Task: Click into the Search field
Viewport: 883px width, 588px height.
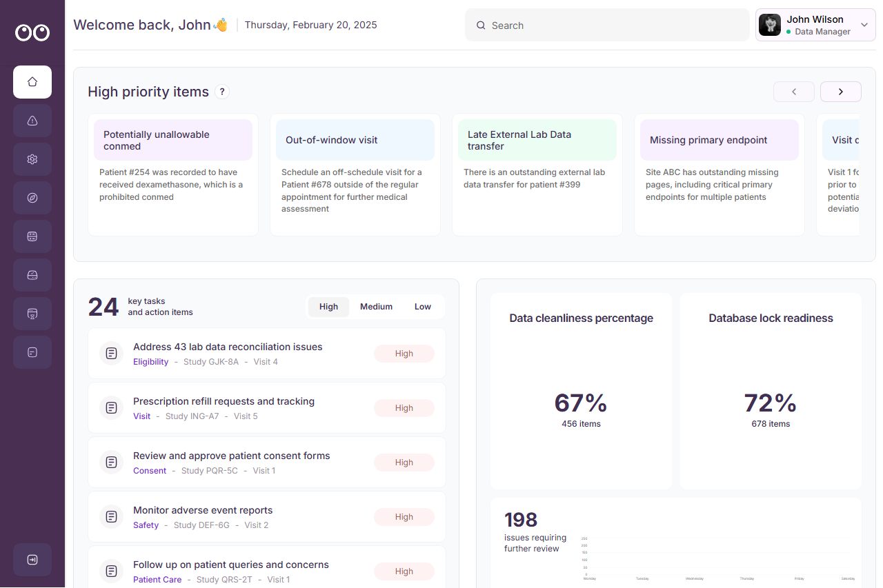Action: 607,26
